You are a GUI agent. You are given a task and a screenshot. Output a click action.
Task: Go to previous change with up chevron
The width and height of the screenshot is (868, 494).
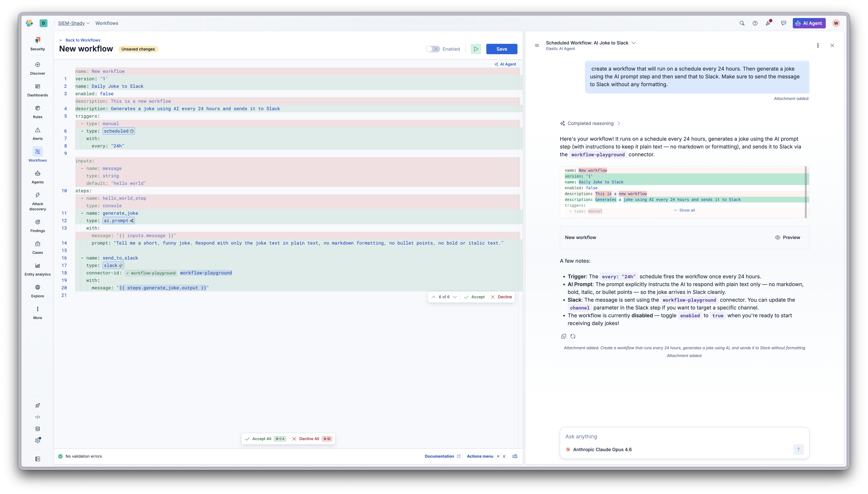coord(434,297)
